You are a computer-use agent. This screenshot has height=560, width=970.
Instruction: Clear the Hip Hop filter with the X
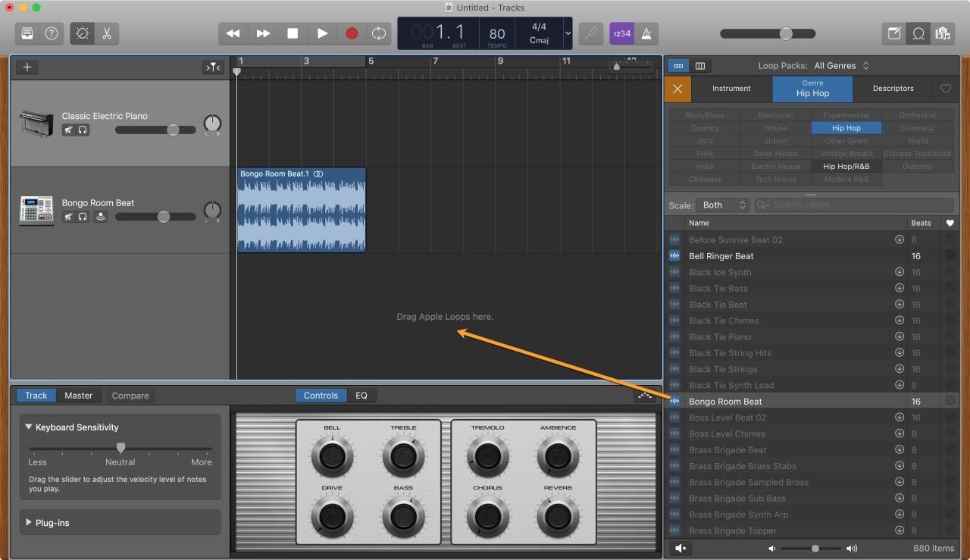[x=677, y=89]
